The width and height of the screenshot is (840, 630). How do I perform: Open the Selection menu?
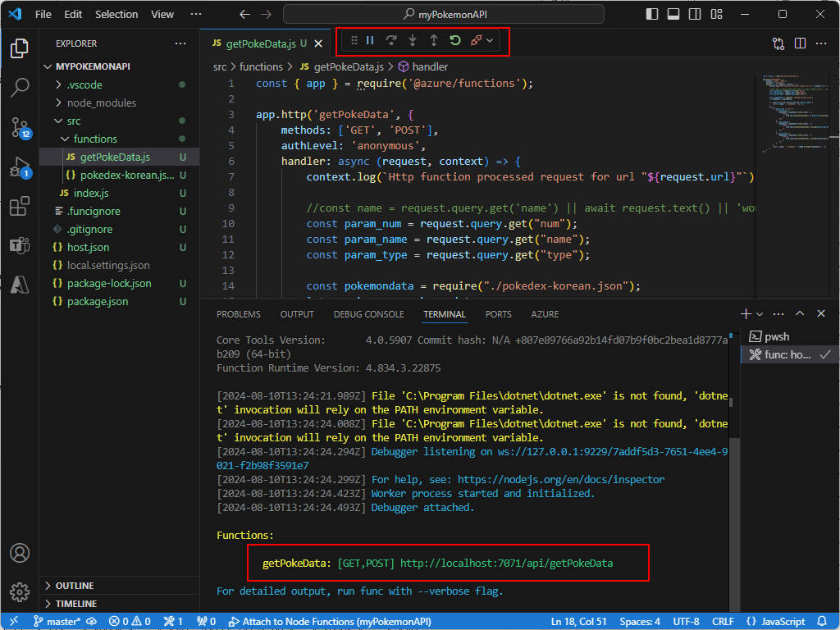(116, 15)
